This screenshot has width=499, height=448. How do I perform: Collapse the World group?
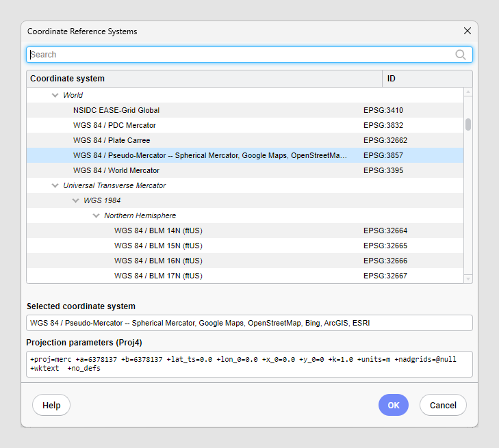(55, 96)
